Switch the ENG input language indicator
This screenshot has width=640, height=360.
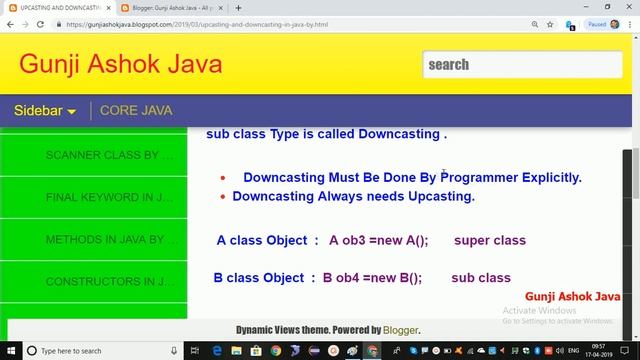[573, 351]
